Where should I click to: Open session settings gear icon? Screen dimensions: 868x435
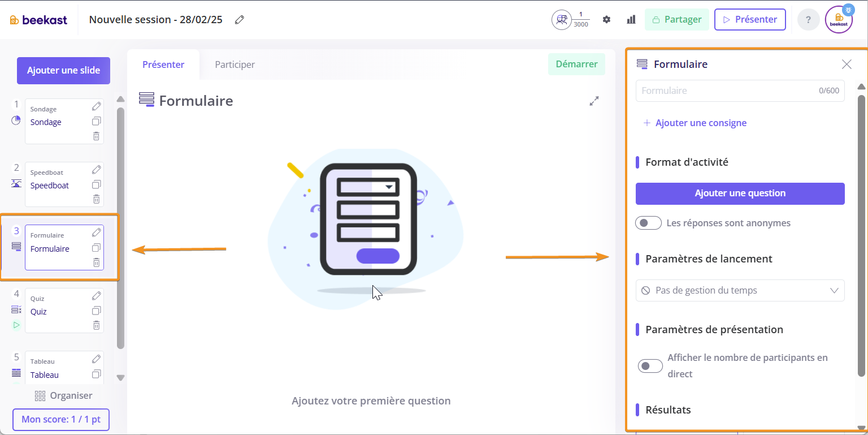coord(606,20)
